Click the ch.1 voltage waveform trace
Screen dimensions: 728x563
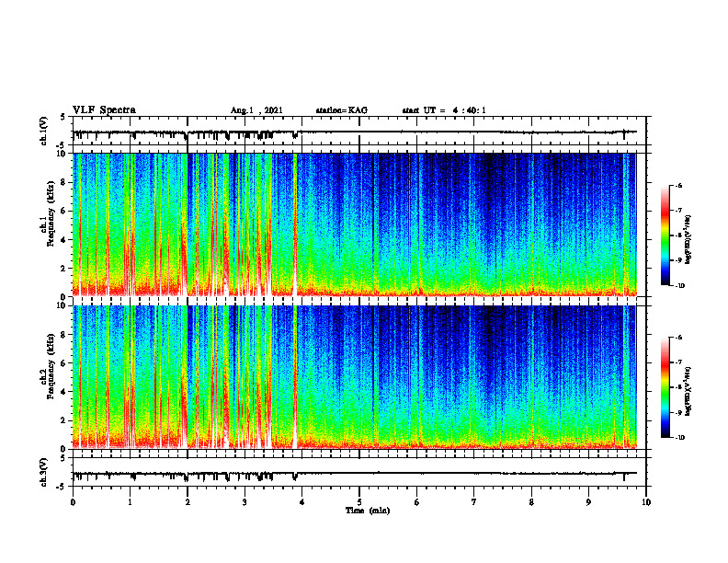(355, 132)
